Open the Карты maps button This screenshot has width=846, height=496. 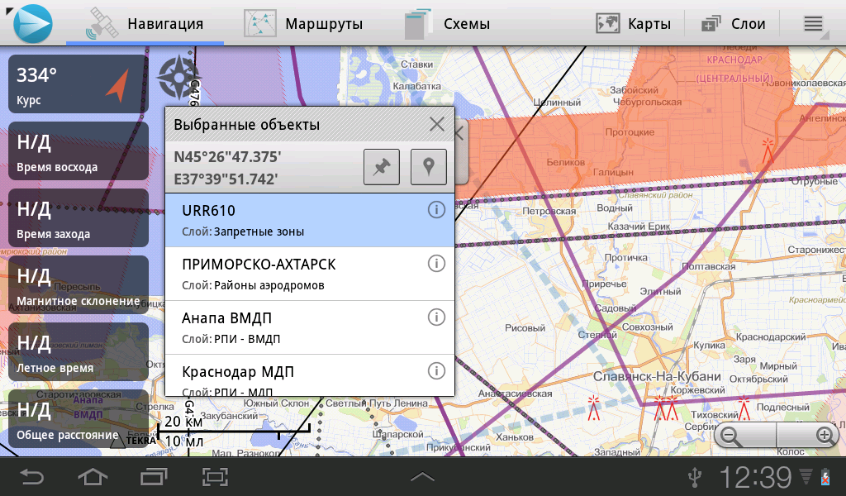click(x=633, y=23)
